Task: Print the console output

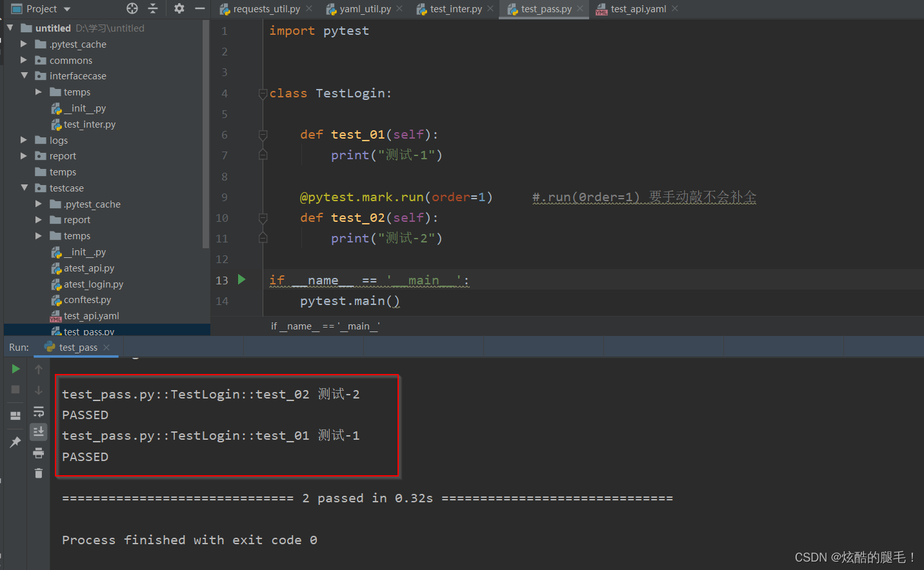Action: 39,453
